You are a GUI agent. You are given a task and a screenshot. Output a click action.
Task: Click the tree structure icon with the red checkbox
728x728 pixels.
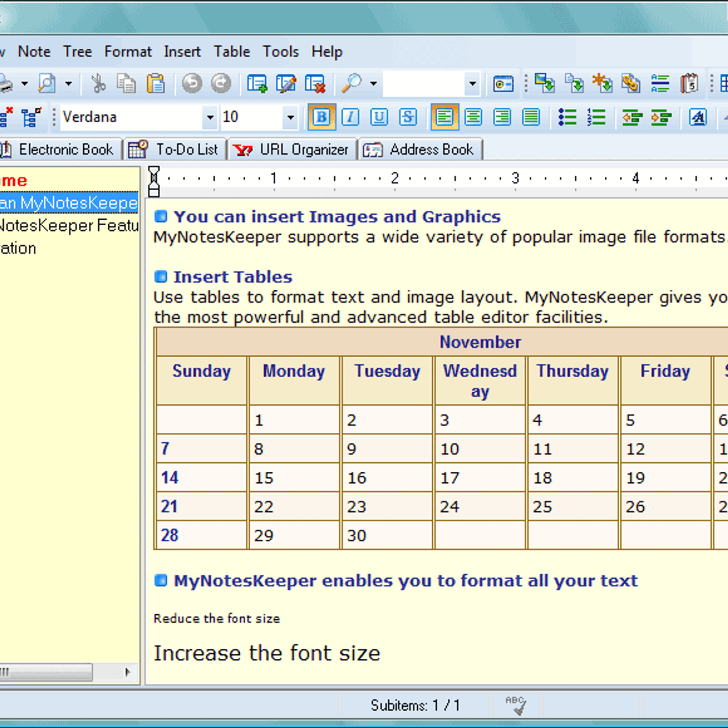[x=31, y=117]
